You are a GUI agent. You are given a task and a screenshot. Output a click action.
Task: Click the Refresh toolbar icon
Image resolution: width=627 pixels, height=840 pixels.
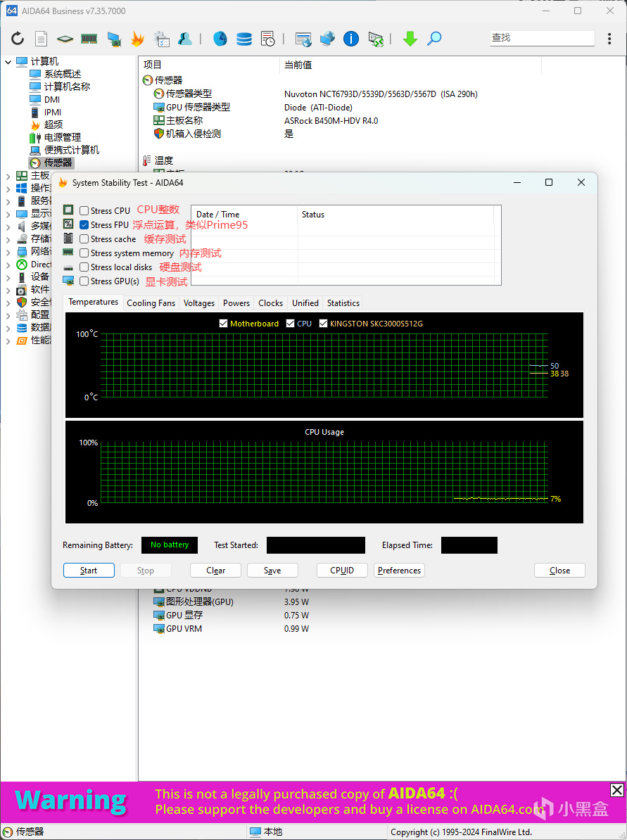click(x=18, y=39)
